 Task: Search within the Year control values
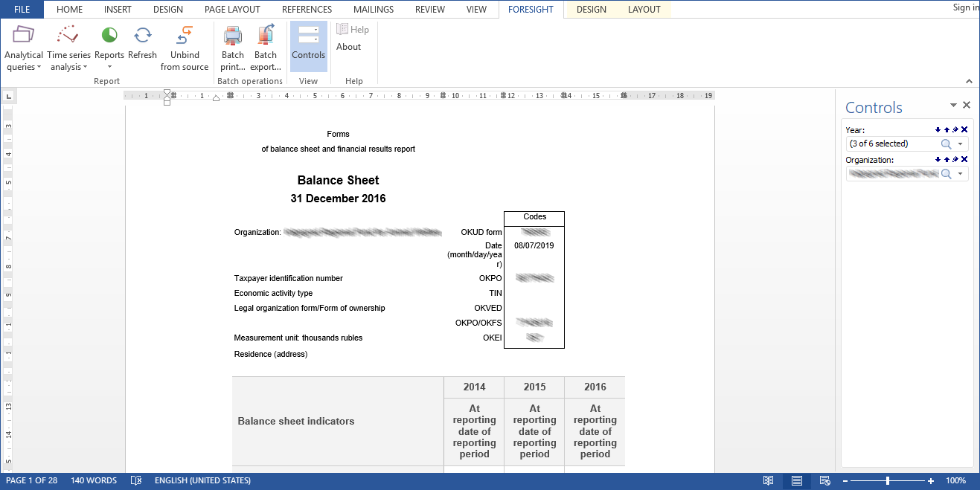(x=946, y=144)
